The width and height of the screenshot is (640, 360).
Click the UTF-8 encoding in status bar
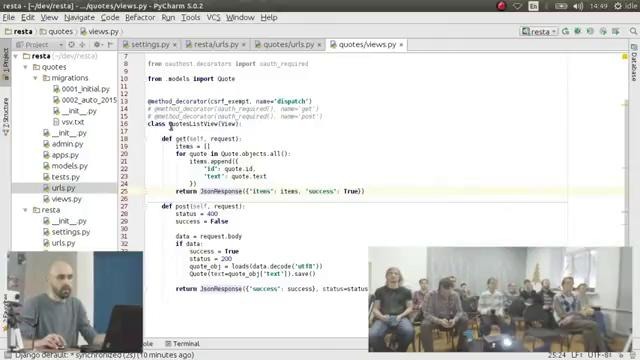599,356
